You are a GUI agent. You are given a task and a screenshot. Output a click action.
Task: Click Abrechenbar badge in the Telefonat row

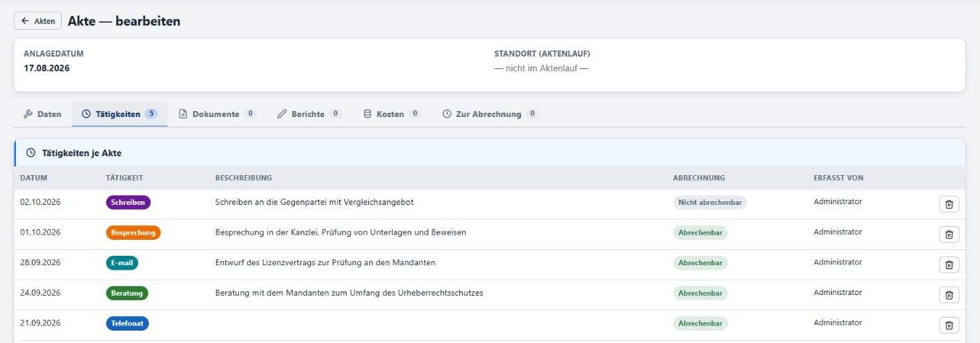coord(700,323)
